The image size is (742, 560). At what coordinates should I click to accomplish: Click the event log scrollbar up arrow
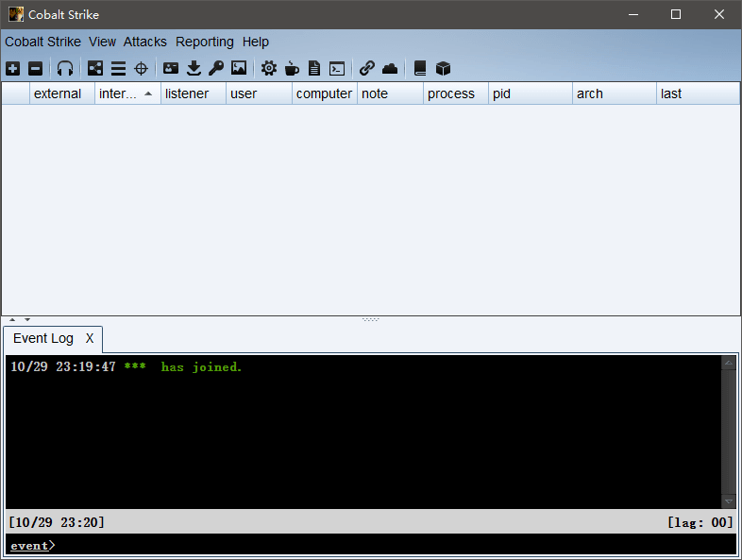728,363
